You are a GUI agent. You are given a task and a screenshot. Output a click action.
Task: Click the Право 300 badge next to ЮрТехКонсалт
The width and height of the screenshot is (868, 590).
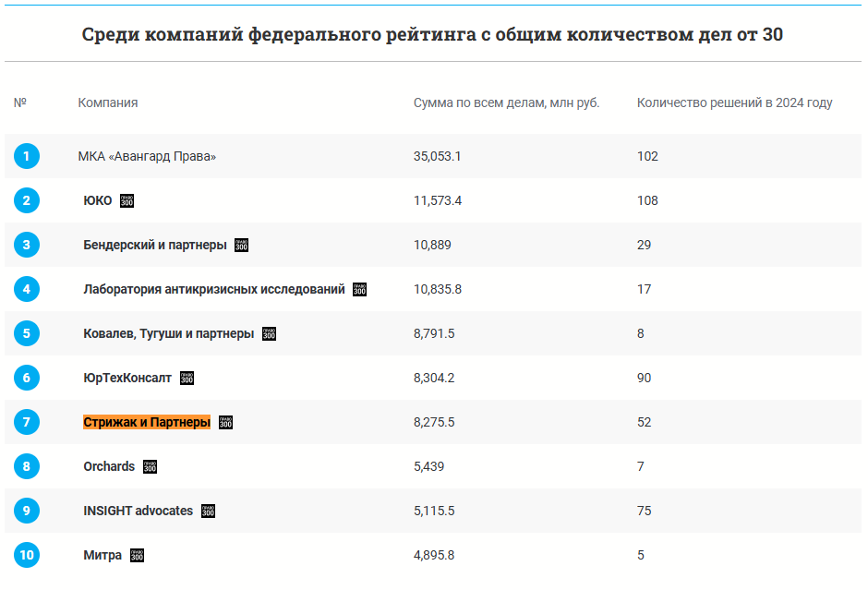click(x=187, y=378)
